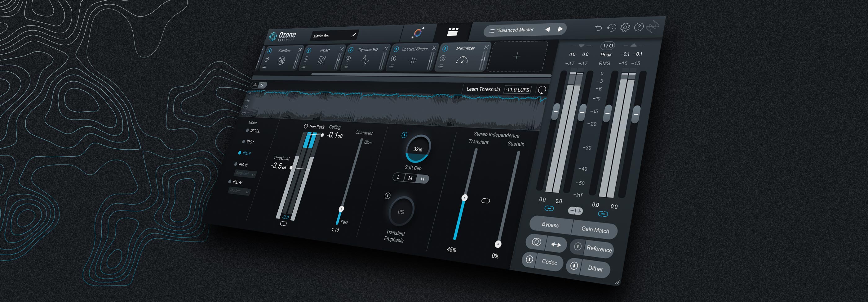Open the Modern style dropdown
The width and height of the screenshot is (868, 302).
239,191
